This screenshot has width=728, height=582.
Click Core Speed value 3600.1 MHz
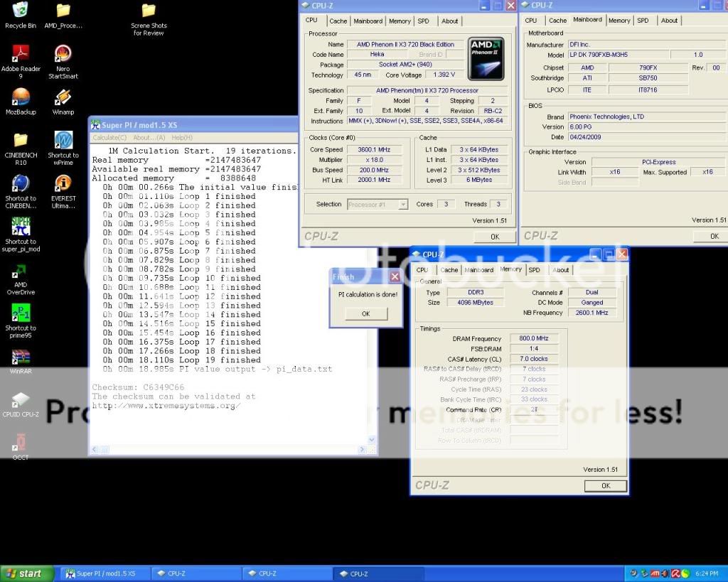point(374,149)
